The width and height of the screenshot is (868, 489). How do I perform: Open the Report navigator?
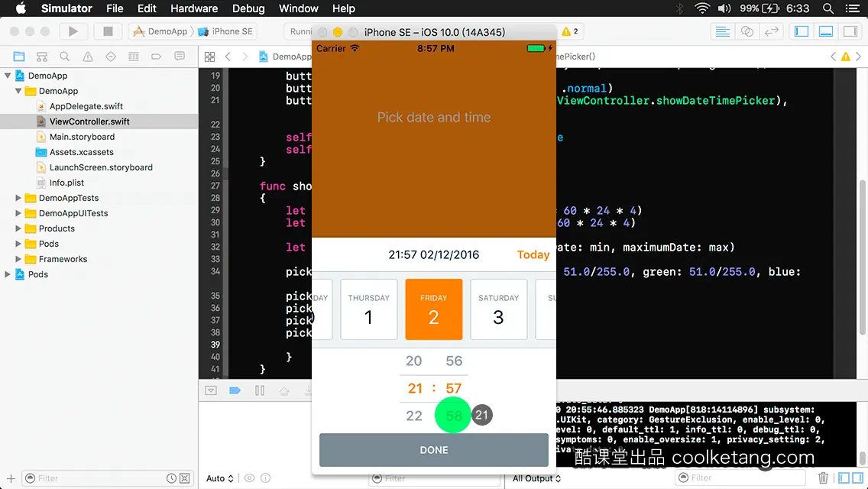(x=180, y=57)
